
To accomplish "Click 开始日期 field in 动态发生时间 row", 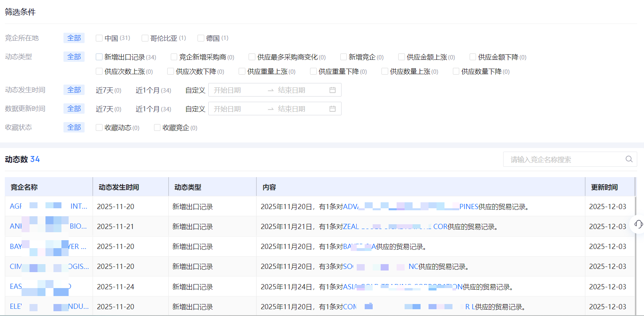I will (235, 90).
